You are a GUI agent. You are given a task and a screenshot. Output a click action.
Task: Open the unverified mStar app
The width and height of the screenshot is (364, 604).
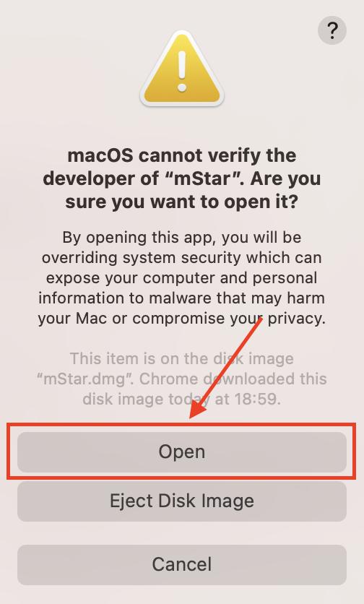(182, 452)
